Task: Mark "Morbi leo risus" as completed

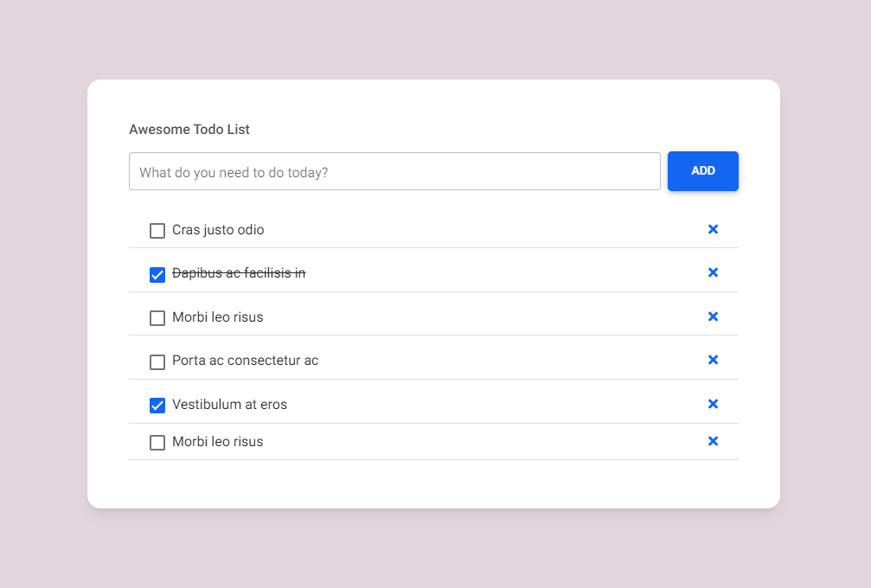Action: pyautogui.click(x=157, y=317)
